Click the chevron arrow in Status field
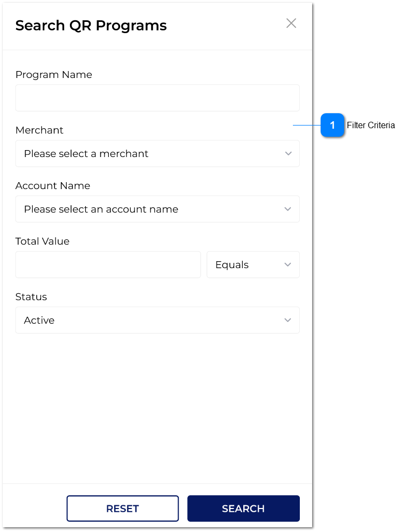406x532 pixels. pyautogui.click(x=288, y=320)
